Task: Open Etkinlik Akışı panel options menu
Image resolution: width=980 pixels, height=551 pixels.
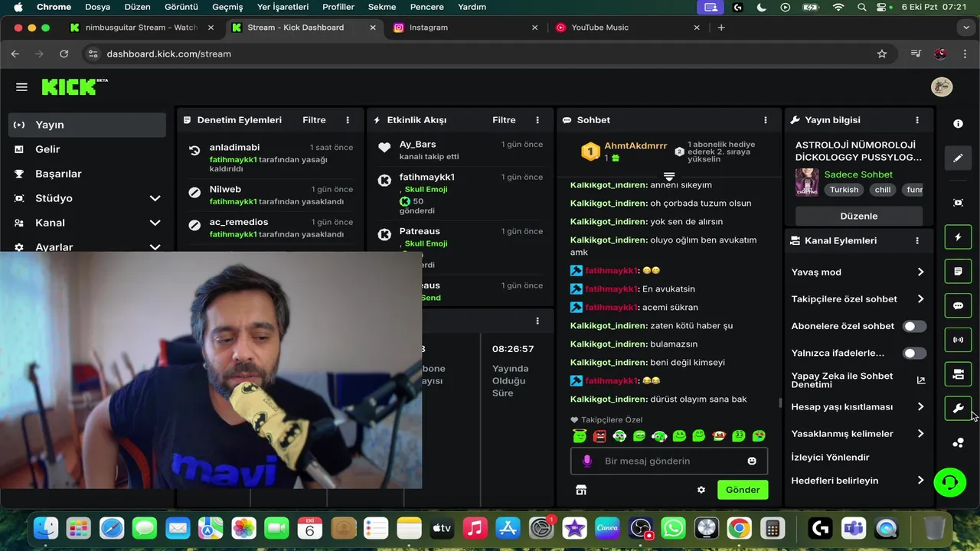Action: 537,120
